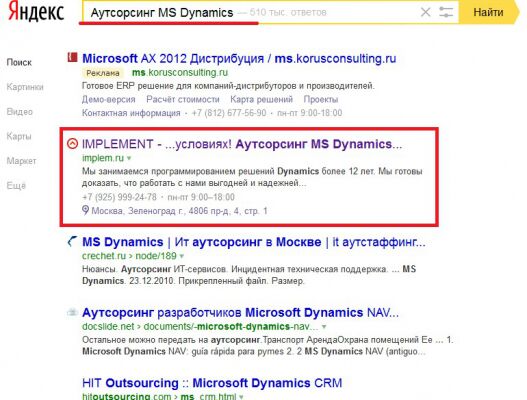Click the Остальное можно передать snippet
Viewport: 527px width, 400px height.
(268, 346)
